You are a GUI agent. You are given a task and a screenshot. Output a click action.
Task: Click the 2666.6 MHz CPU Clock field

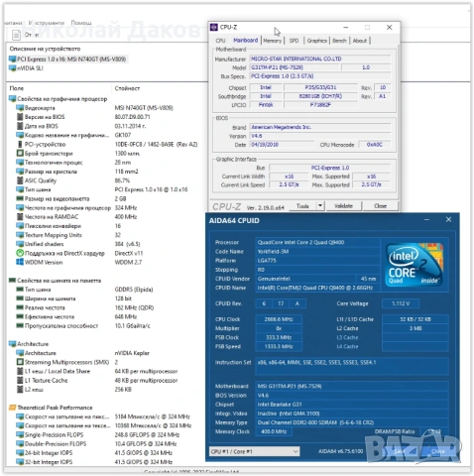[279, 319]
